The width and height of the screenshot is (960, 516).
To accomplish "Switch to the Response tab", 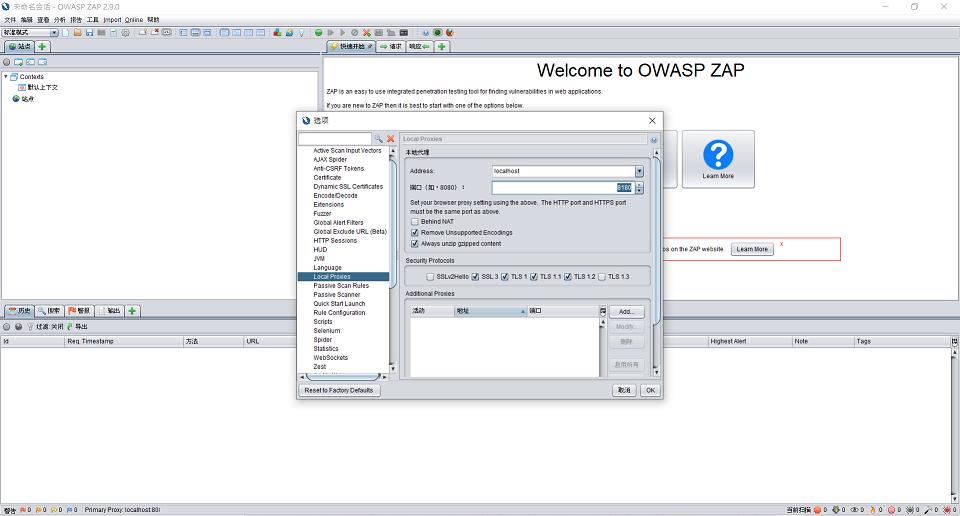I will pyautogui.click(x=419, y=47).
